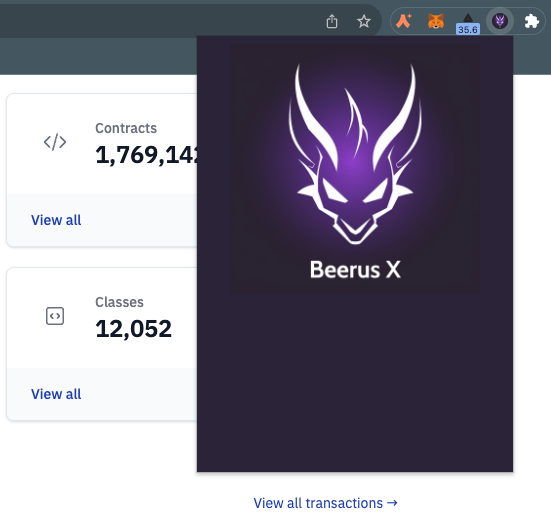Click the Classes count 12,052 value

click(x=133, y=329)
